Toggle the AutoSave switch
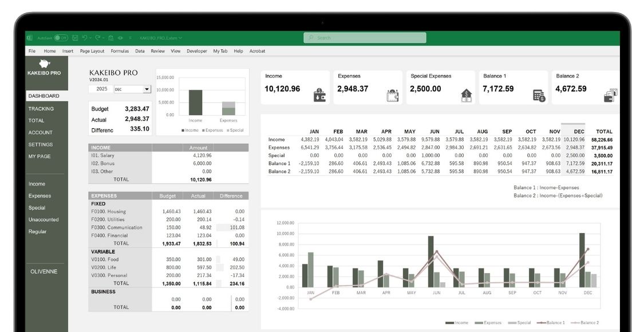 (x=61, y=38)
